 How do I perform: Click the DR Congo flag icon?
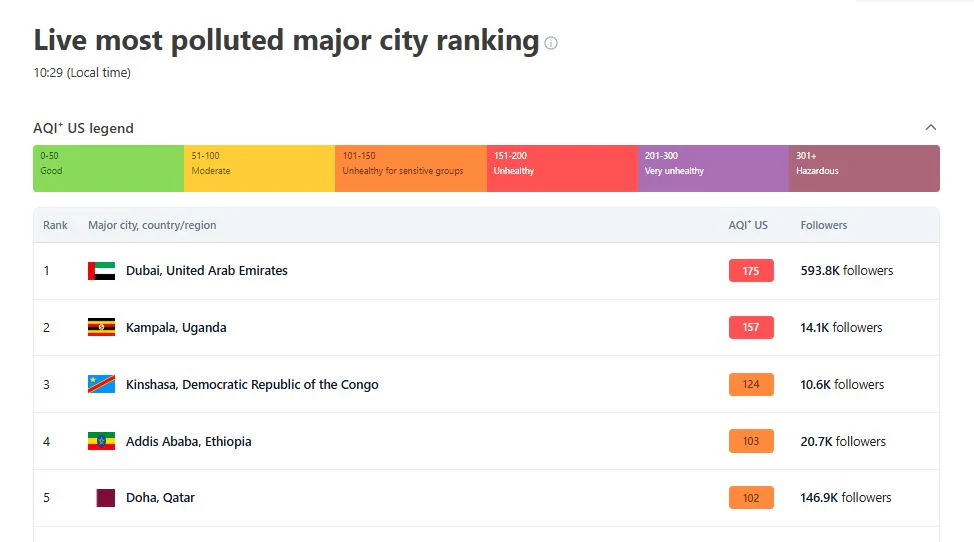pyautogui.click(x=101, y=384)
